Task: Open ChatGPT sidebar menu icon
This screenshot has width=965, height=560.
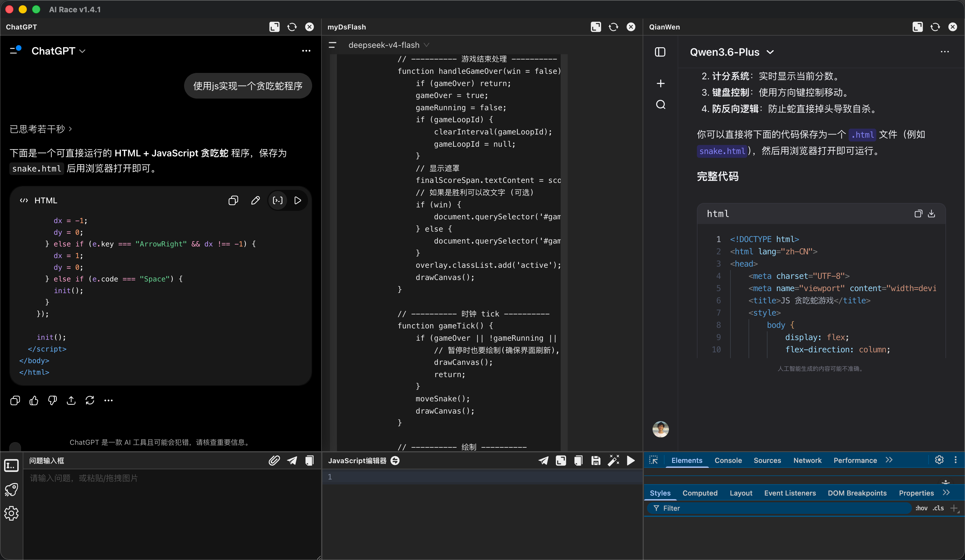Action: pyautogui.click(x=15, y=50)
